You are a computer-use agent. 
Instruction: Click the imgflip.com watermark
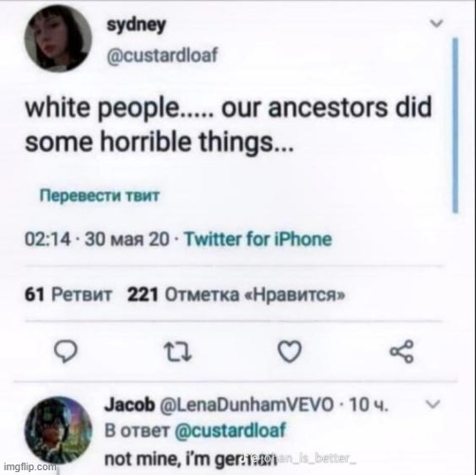pyautogui.click(x=29, y=466)
